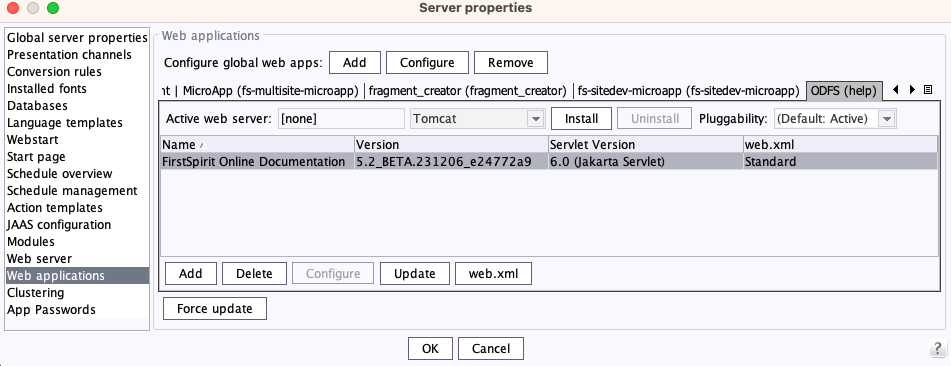Click the Update button
This screenshot has height=366, width=951.
pos(415,274)
